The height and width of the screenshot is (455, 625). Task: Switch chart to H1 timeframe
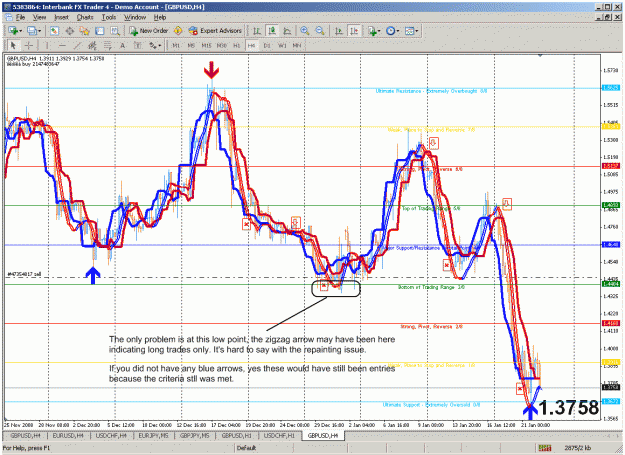click(x=237, y=45)
